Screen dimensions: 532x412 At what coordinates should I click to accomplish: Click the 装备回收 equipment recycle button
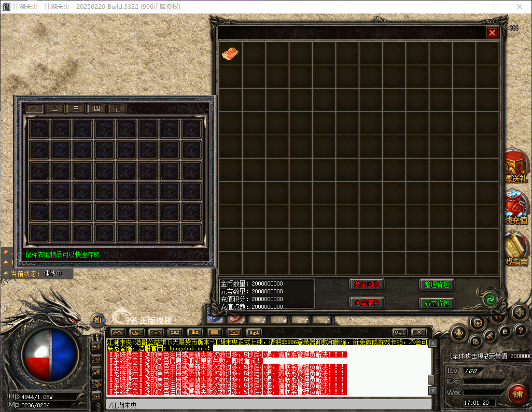click(x=367, y=284)
